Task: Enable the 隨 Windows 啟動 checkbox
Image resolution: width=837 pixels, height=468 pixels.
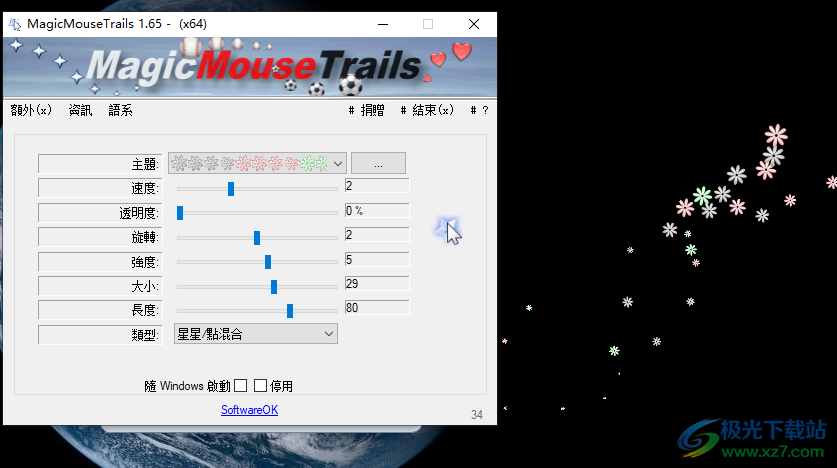Action: [241, 385]
